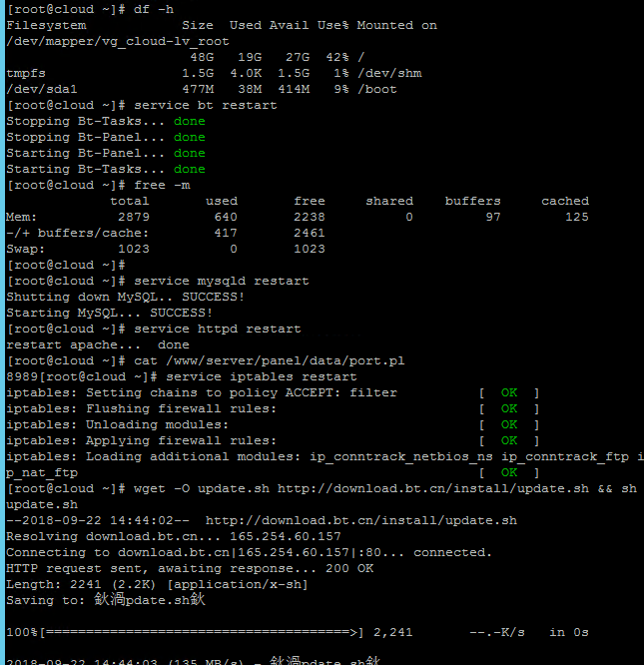Click the 'Mounted on' column header
Image resolution: width=644 pixels, height=665 pixels.
coord(396,25)
